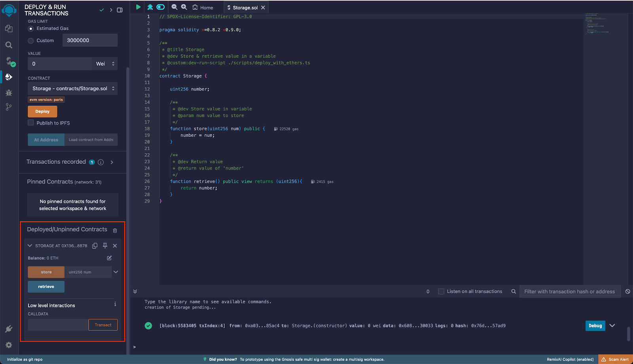Click the green Run script play icon

(x=138, y=7)
